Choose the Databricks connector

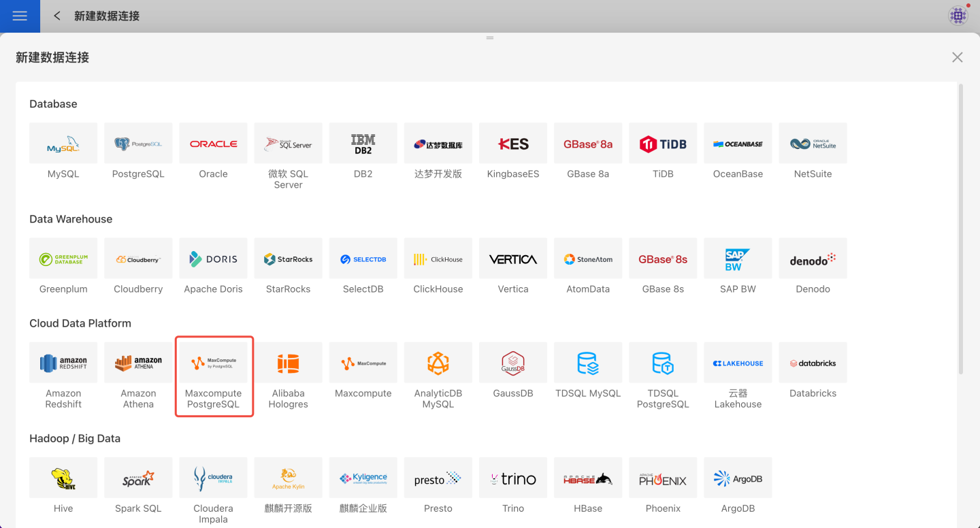point(813,363)
